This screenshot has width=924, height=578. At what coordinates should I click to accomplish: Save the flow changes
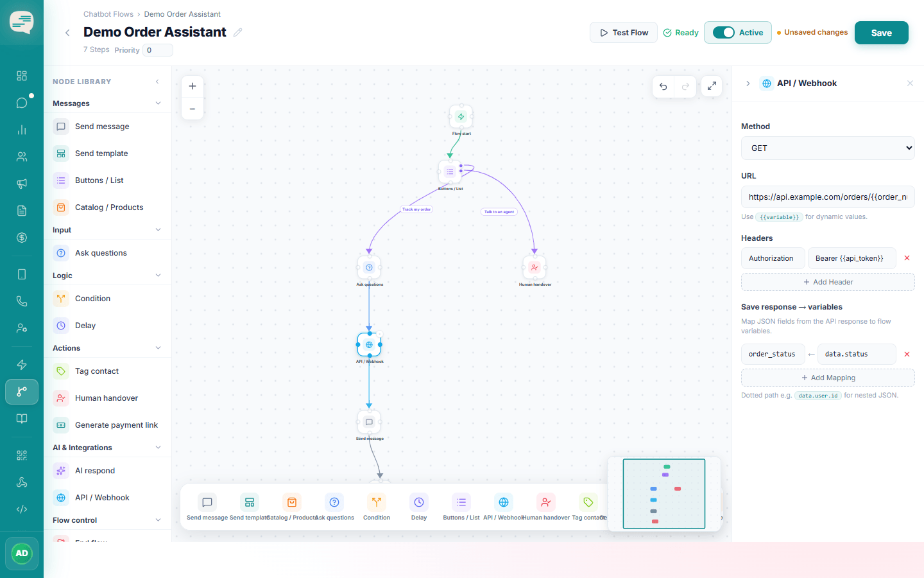(882, 33)
